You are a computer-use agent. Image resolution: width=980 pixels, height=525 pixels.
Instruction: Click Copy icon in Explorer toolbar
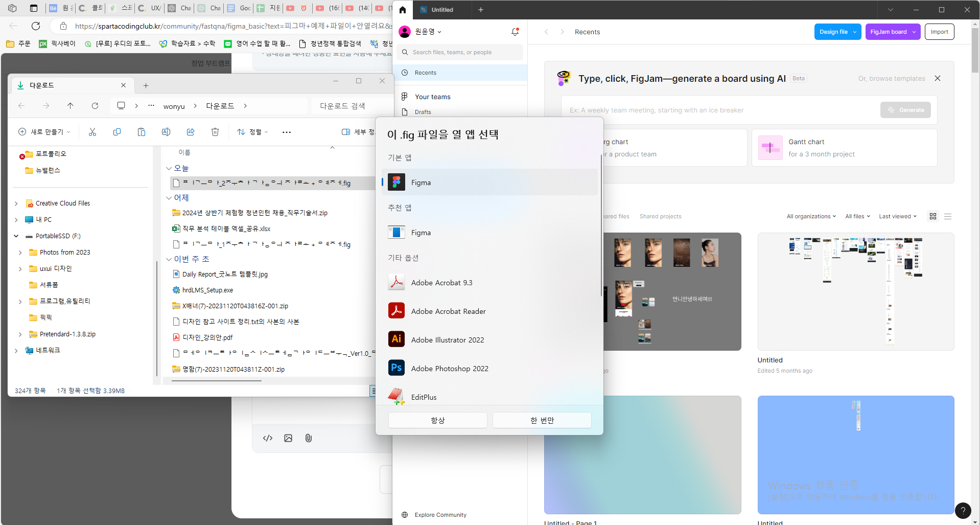click(117, 132)
